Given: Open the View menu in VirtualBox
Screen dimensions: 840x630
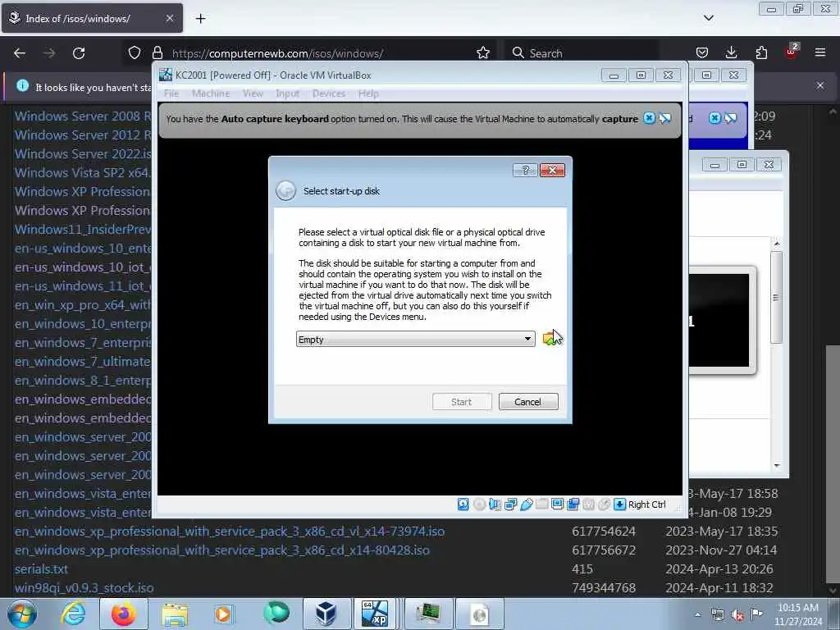Looking at the screenshot, I should tap(253, 94).
